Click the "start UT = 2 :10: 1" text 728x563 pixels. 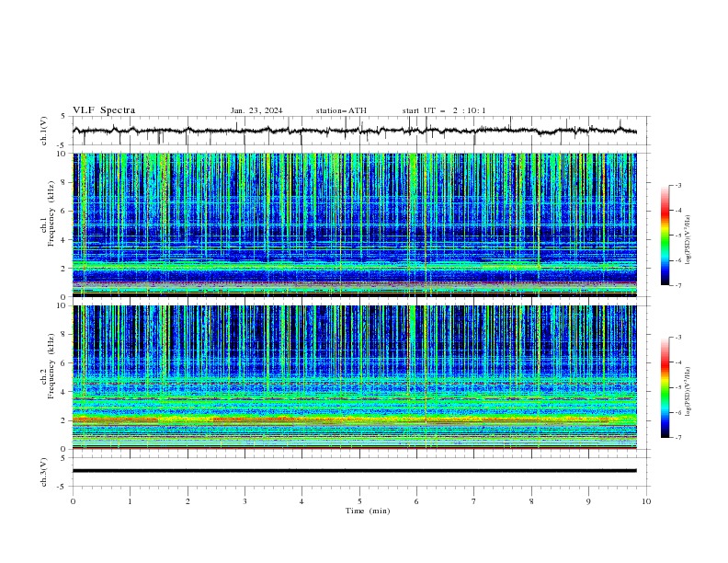pos(444,110)
